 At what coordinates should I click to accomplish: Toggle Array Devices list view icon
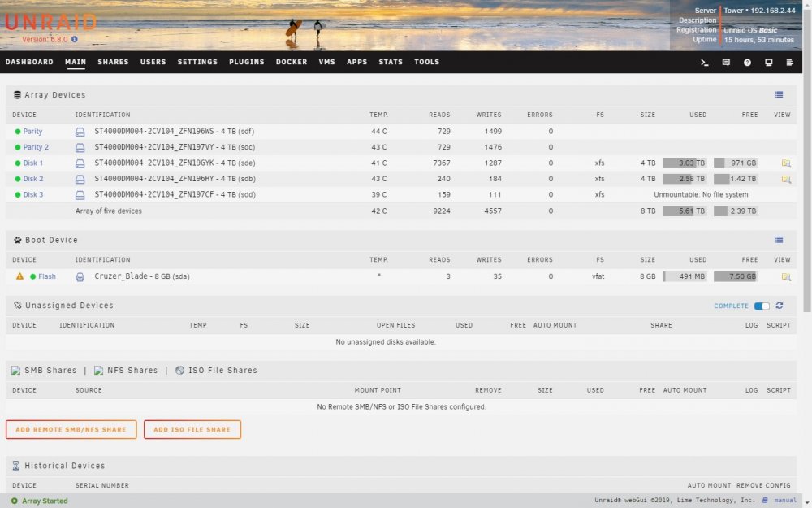pos(779,95)
